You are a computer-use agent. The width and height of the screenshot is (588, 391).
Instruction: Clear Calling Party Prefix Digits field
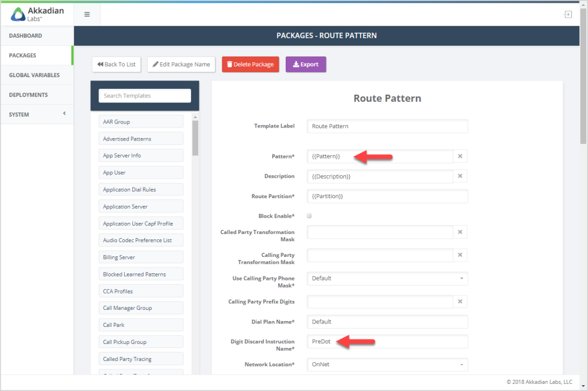tap(460, 302)
